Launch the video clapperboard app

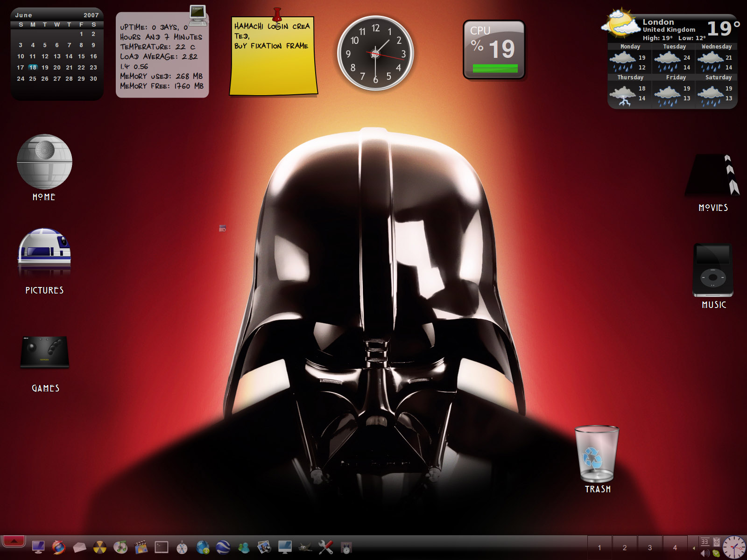point(141,547)
